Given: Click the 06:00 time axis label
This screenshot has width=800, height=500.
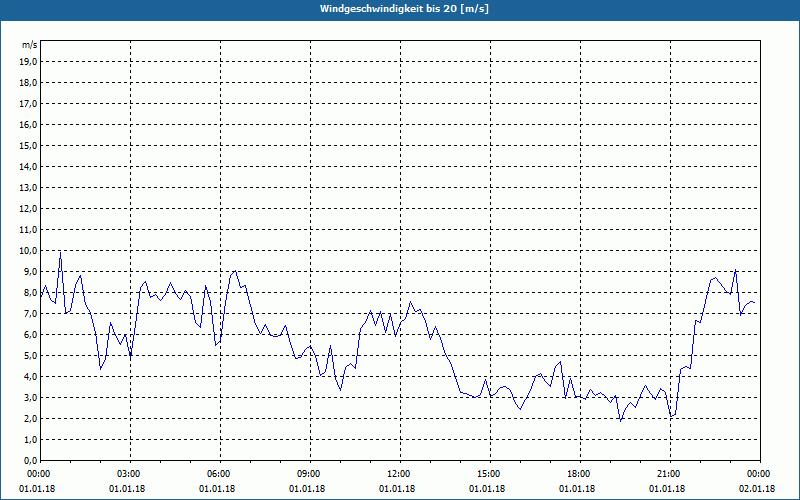Looking at the screenshot, I should point(220,474).
